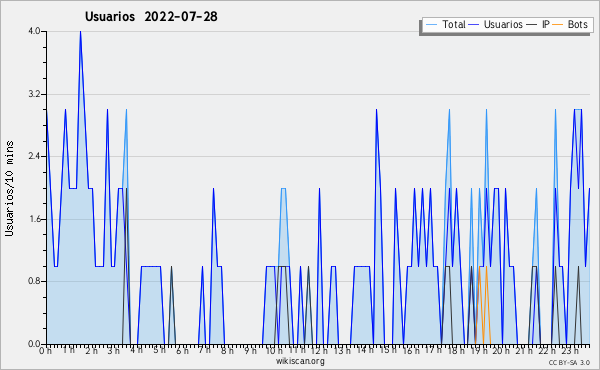Click the Usuarios legend entry
The width and height of the screenshot is (600, 370).
point(495,24)
